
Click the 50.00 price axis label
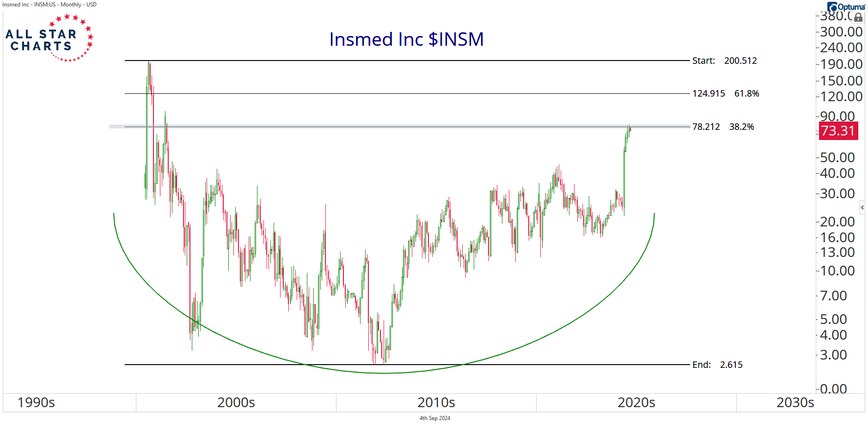(x=837, y=158)
